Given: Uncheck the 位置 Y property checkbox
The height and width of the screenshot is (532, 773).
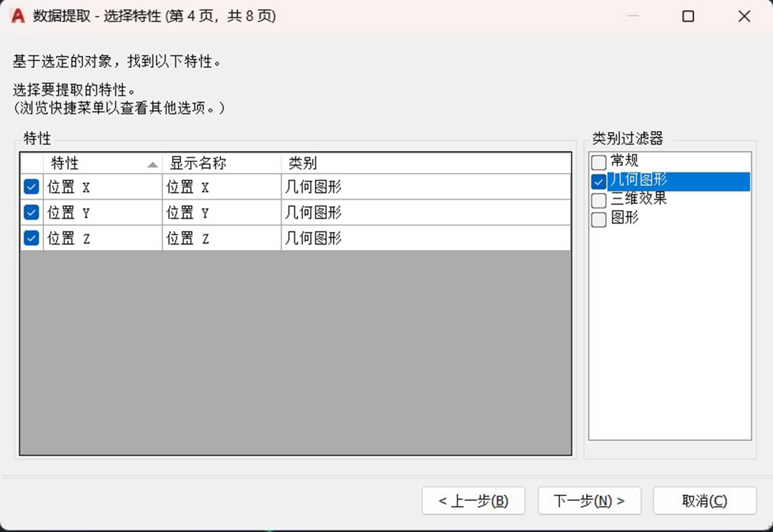Looking at the screenshot, I should click(31, 212).
